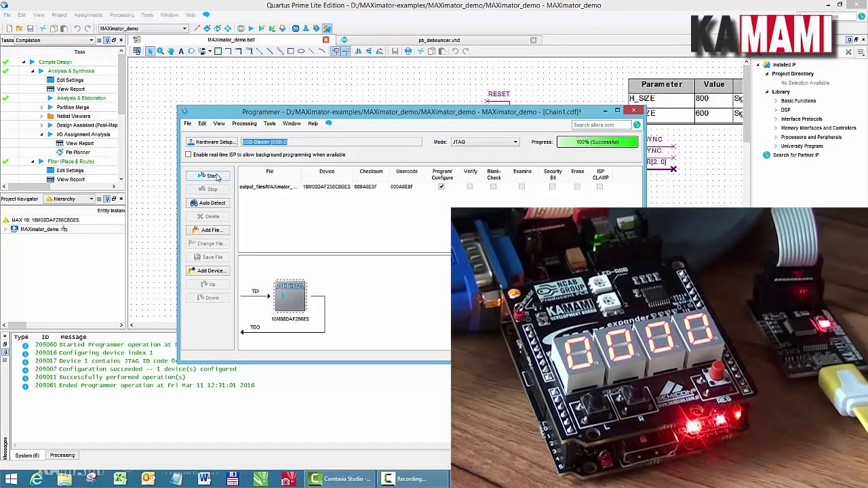Toggle the Security Bit checkbox
The height and width of the screenshot is (488, 868).
pyautogui.click(x=552, y=186)
